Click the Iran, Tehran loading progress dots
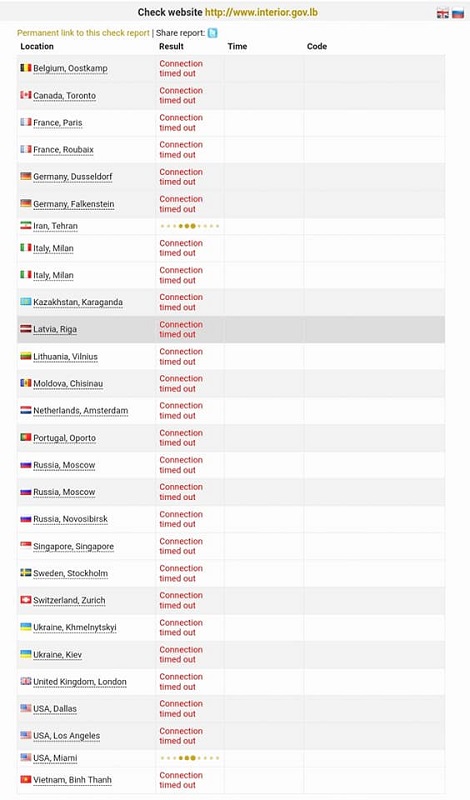Screen dimensions: 470x800 (x=189, y=226)
